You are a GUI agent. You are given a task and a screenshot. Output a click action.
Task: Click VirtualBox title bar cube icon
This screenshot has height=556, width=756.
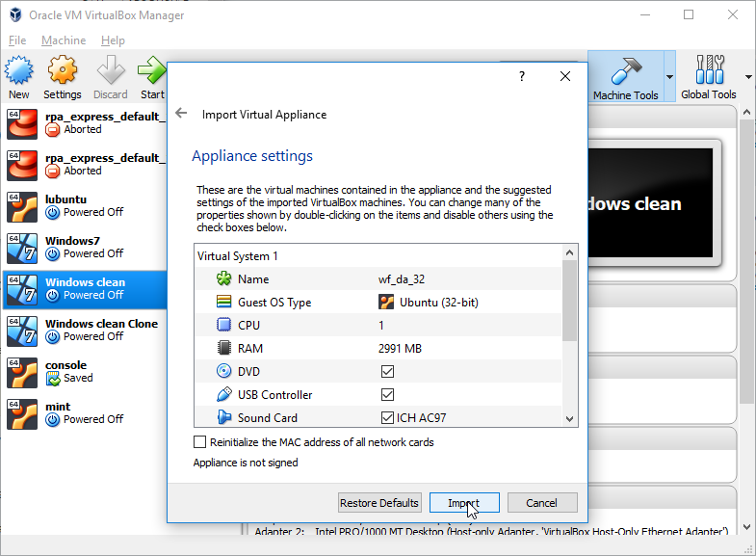[15, 15]
